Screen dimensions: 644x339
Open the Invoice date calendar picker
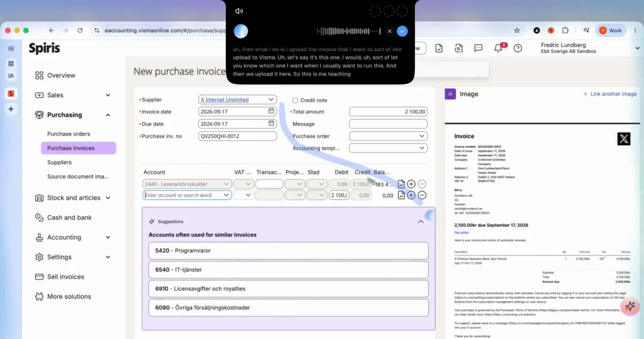point(272,111)
